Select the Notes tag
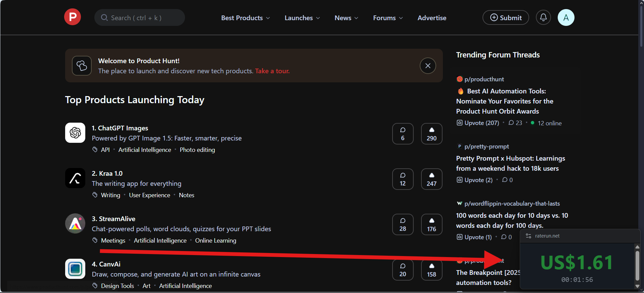The image size is (644, 293). click(187, 195)
